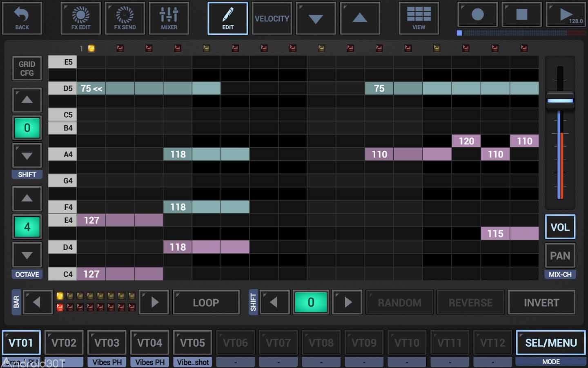The width and height of the screenshot is (588, 368).
Task: Reset the green note shift value 0
Action: pyautogui.click(x=27, y=128)
